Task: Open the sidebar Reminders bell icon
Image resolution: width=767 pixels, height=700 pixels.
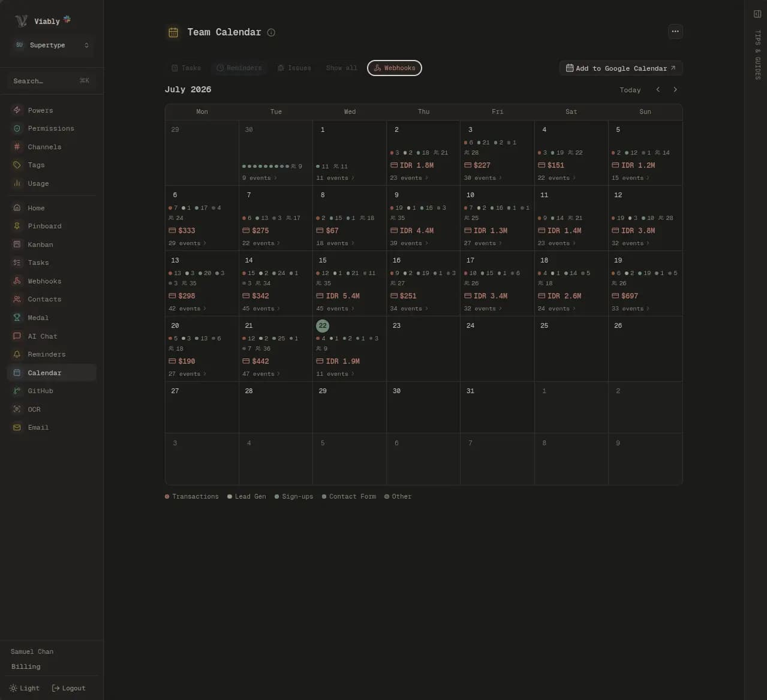Action: (17, 354)
